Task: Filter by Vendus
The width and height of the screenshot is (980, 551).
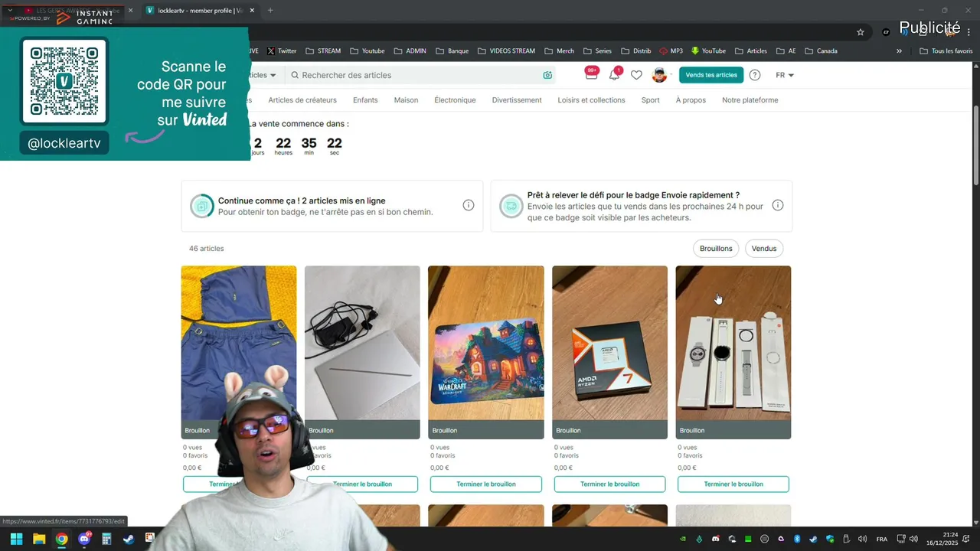Action: pos(764,248)
